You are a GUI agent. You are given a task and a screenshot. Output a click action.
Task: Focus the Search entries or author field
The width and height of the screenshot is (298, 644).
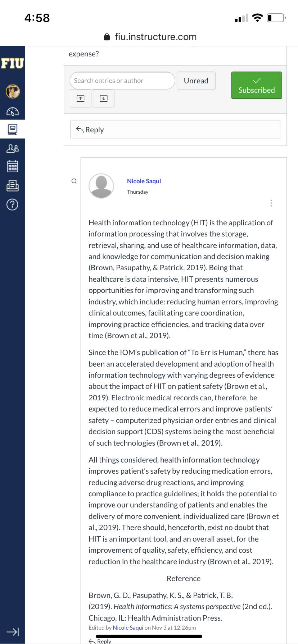click(122, 80)
